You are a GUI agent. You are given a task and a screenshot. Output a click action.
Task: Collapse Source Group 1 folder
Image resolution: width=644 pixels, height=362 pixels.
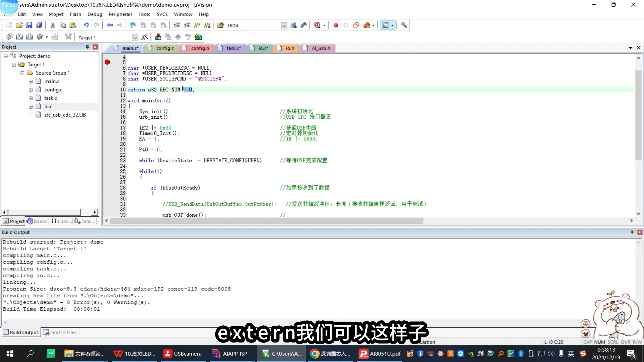(x=22, y=73)
